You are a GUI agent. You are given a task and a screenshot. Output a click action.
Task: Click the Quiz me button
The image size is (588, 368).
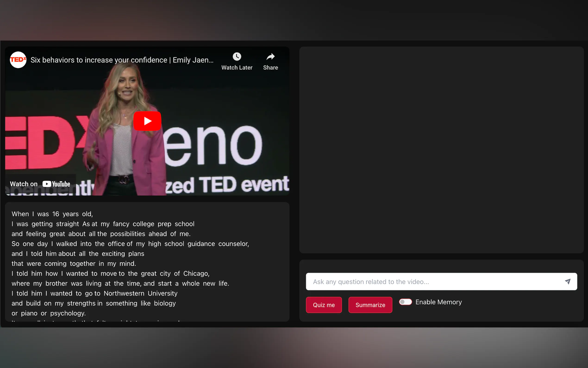324,305
